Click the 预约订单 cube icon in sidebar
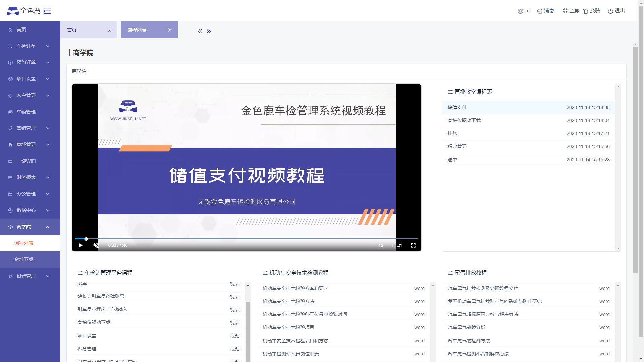Viewport: 644px width, 362px height. click(x=10, y=63)
